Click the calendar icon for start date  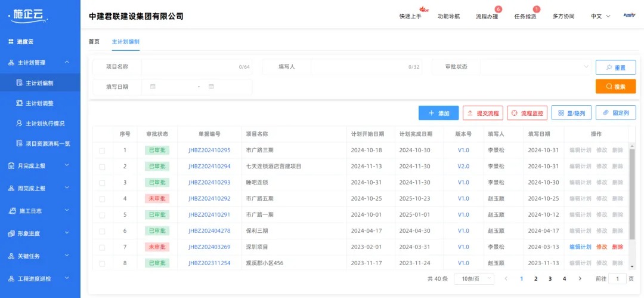click(x=153, y=87)
